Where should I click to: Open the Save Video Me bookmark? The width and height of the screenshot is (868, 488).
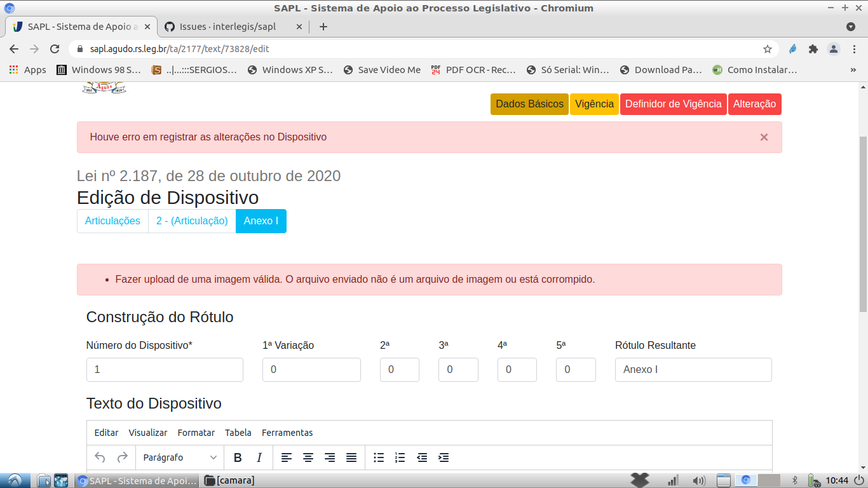pyautogui.click(x=382, y=70)
